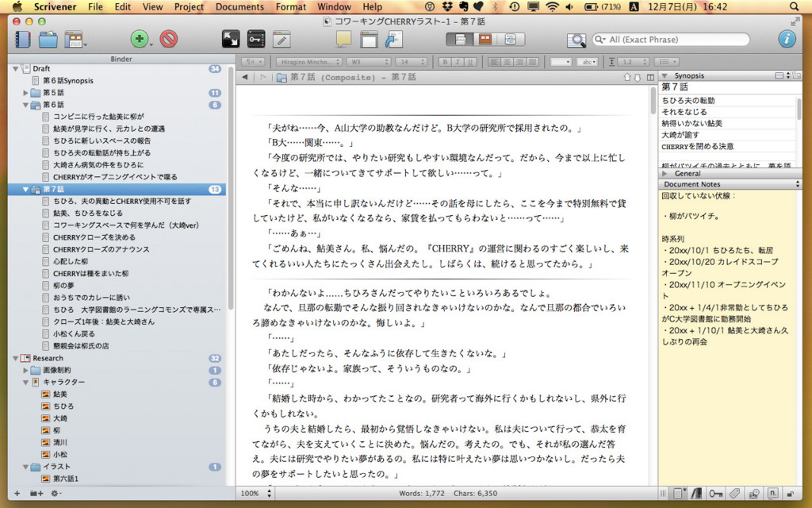Screen dimensions: 812x508
Task: Click the Project Search magnifier icon
Action: click(x=576, y=40)
